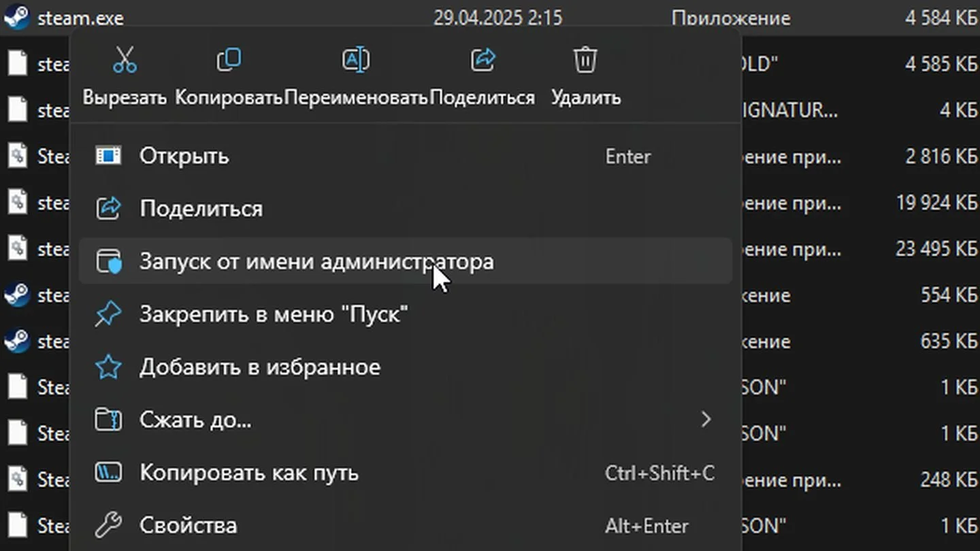The image size is (980, 551).
Task: Click settings-file icon in the 248 КБ row
Action: tap(17, 479)
